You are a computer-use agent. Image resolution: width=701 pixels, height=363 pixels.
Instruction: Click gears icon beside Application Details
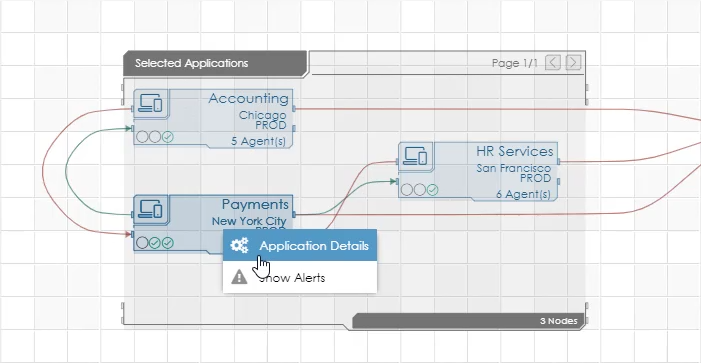239,245
